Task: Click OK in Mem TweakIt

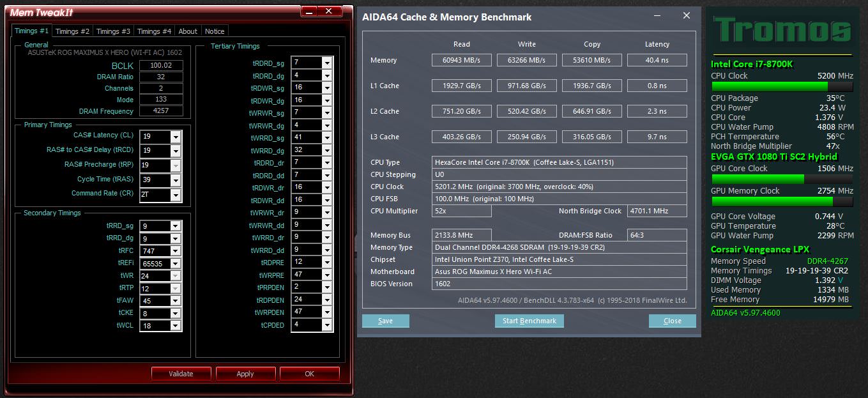Action: point(310,374)
